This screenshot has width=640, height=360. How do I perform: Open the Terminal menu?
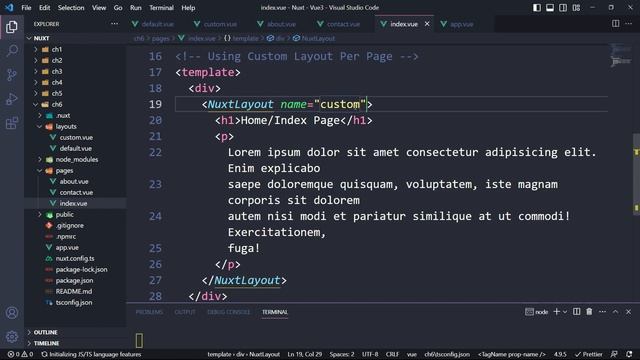click(161, 8)
